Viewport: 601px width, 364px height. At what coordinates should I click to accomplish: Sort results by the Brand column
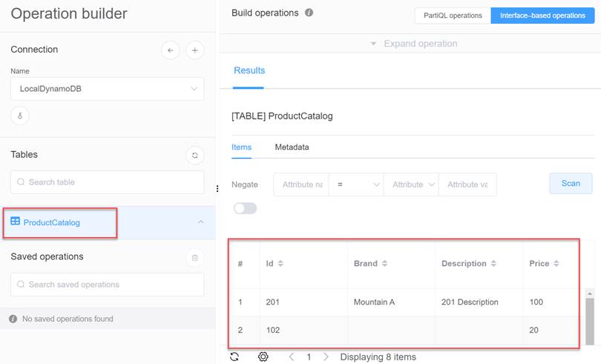click(384, 263)
